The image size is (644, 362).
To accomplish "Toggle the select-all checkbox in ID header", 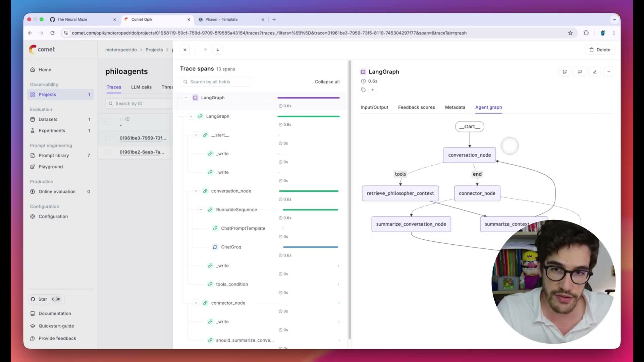I will tap(108, 122).
